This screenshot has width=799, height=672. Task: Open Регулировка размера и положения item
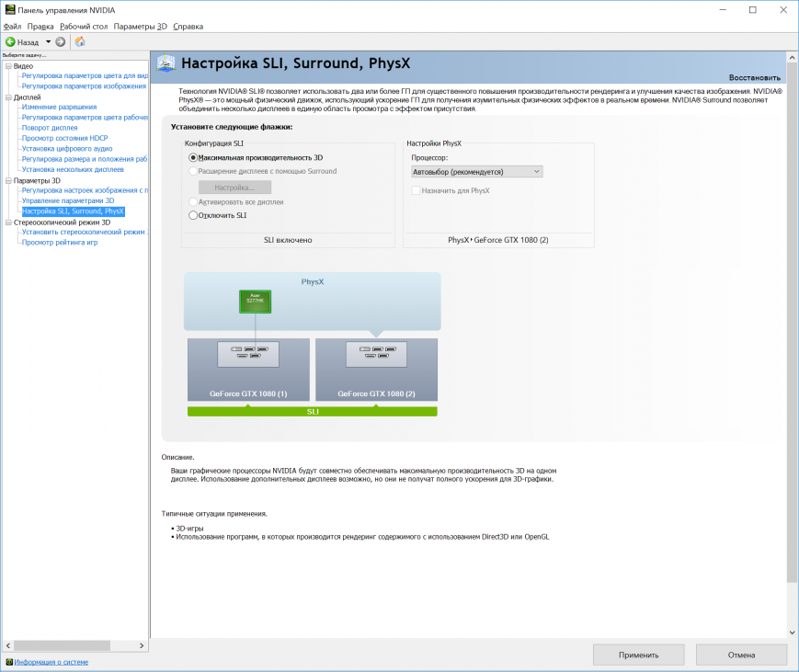[x=85, y=159]
